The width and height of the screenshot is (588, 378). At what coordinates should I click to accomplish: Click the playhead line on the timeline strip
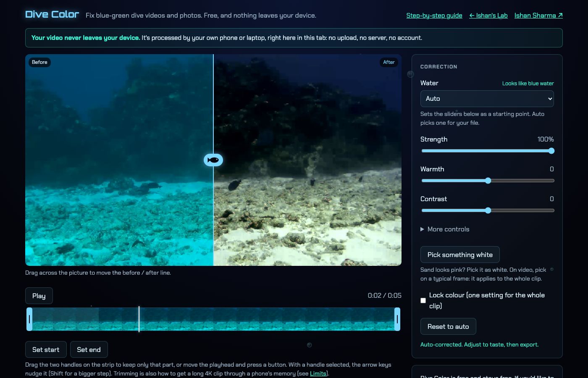[x=139, y=319]
